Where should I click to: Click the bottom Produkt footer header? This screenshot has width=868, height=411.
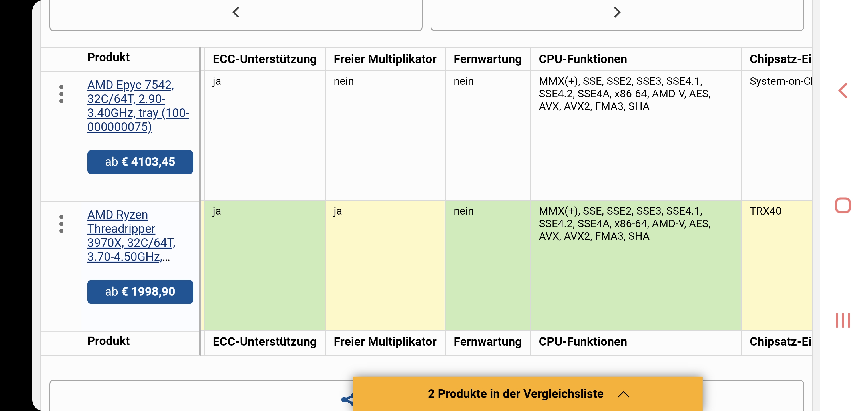tap(108, 341)
